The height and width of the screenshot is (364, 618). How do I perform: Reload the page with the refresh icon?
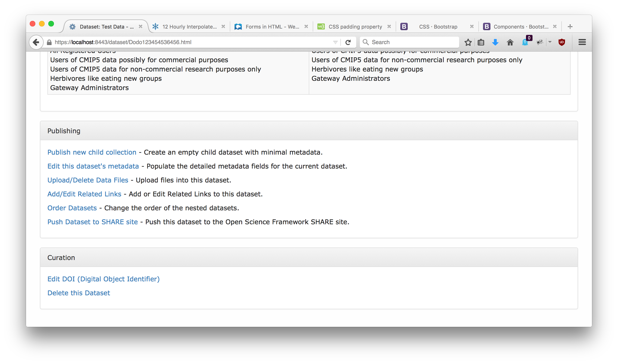click(x=348, y=42)
